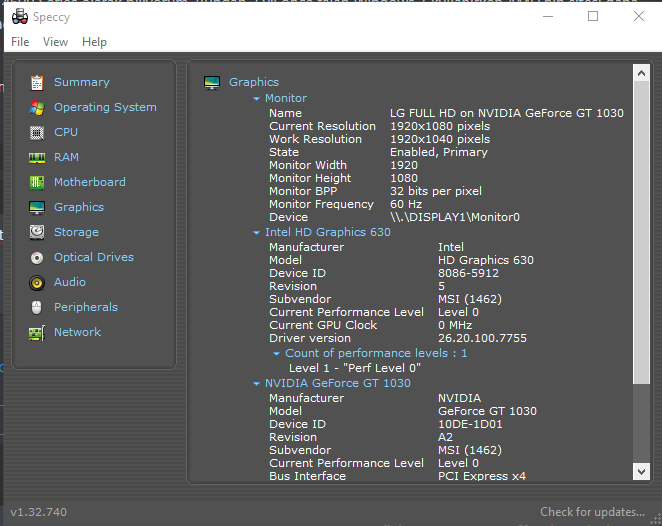
Task: Click the RAM module icon
Action: pos(37,157)
